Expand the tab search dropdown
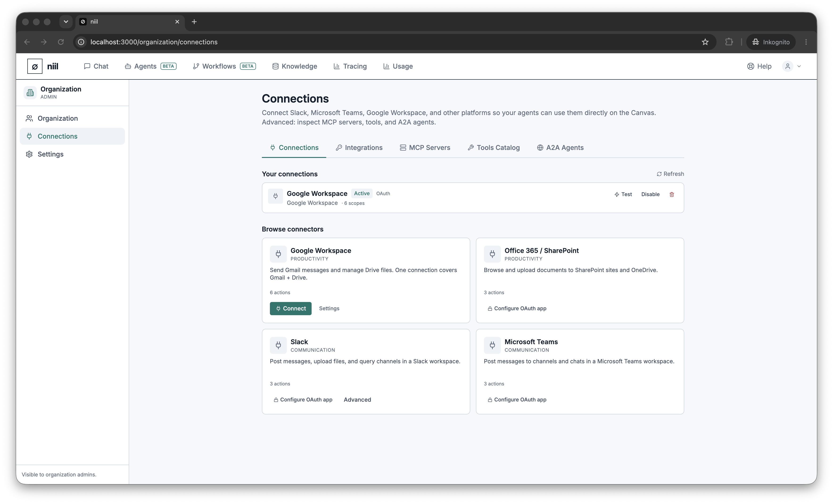Image resolution: width=833 pixels, height=504 pixels. point(66,22)
